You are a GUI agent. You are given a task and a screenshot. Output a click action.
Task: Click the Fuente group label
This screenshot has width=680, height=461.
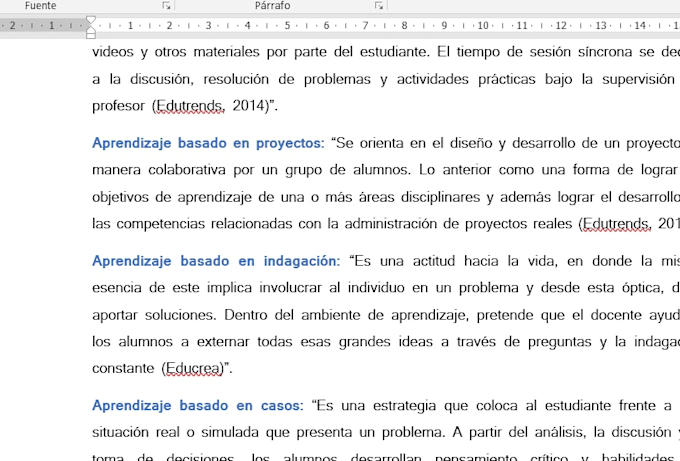tap(40, 6)
